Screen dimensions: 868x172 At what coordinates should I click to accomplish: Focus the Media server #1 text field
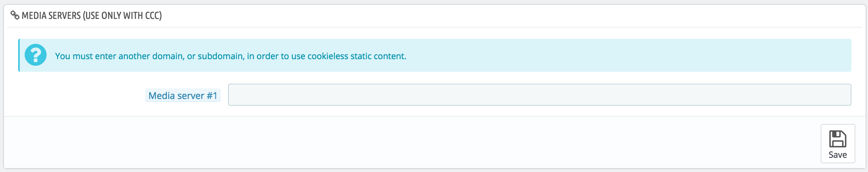click(x=539, y=95)
